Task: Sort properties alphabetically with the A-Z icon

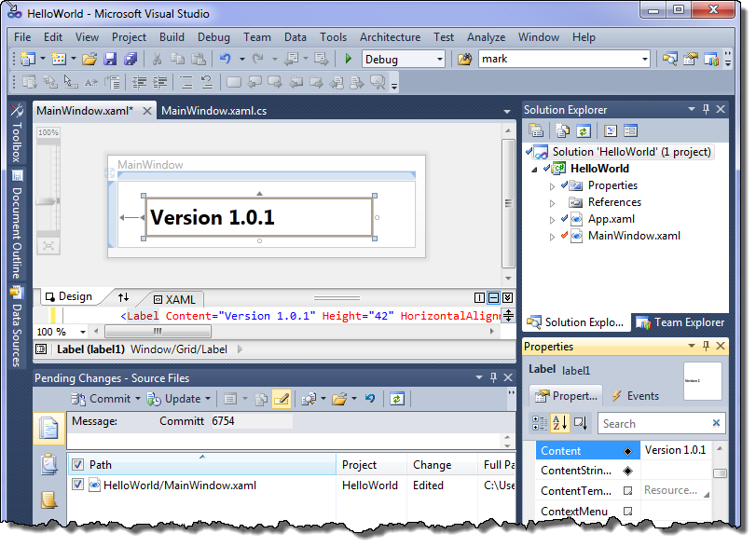Action: 559,423
